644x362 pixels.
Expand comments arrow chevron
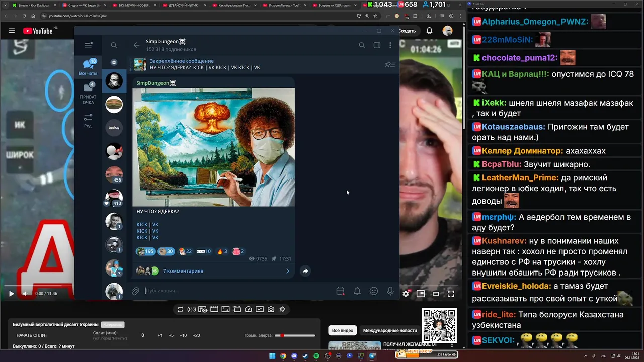(x=288, y=271)
